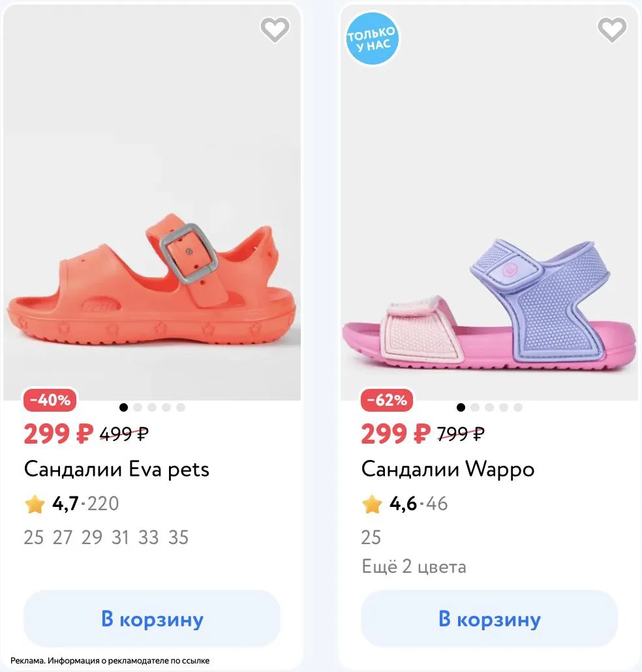Screen dimensions: 642x672
Task: Select fifth image dot for Wappo sandals
Action: [518, 407]
